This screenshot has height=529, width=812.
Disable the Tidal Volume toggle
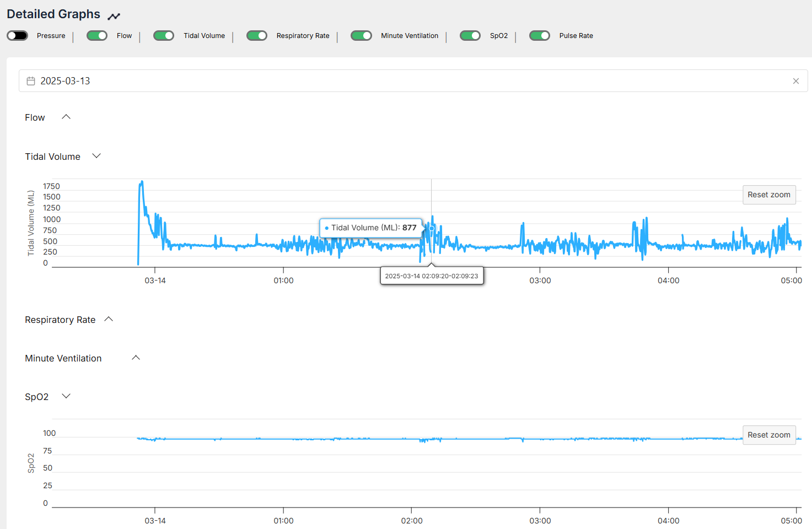[164, 36]
